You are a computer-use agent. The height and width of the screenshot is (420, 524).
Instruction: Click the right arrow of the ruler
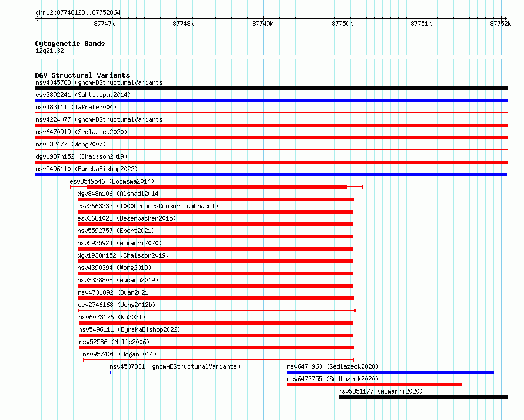click(505, 19)
